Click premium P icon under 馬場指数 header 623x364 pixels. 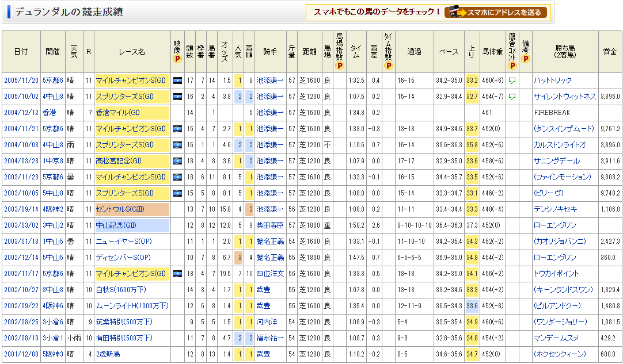pyautogui.click(x=340, y=66)
